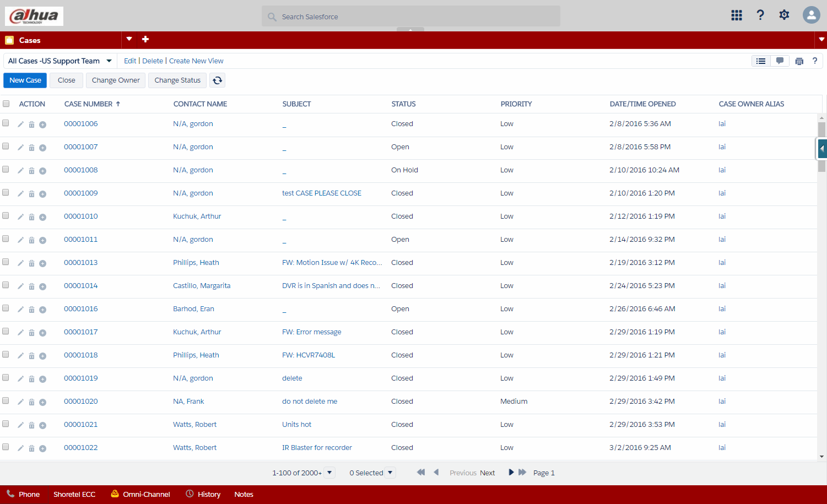Open the far-right tab bar dropdown arrow

pyautogui.click(x=821, y=40)
